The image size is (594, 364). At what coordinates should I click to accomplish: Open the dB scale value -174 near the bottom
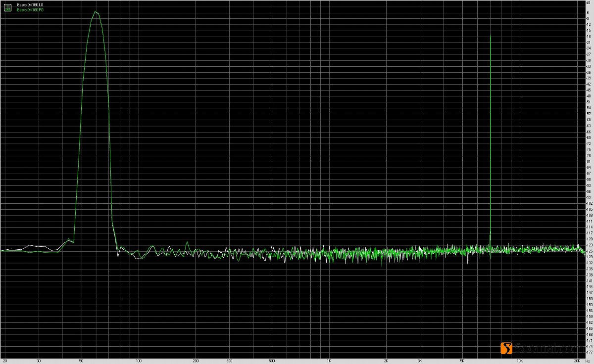[590, 346]
